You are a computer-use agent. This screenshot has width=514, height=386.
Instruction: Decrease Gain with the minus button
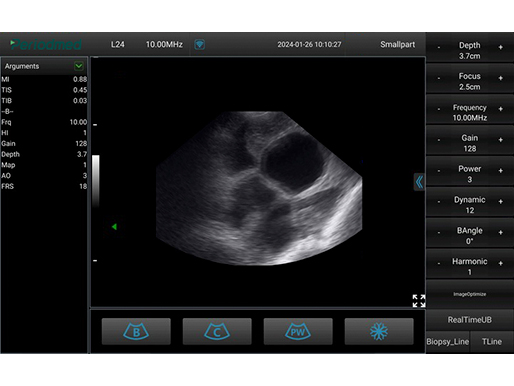tap(439, 140)
